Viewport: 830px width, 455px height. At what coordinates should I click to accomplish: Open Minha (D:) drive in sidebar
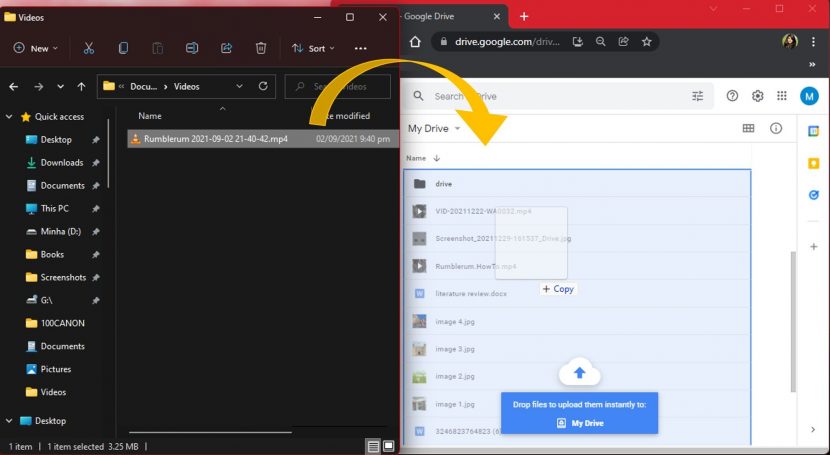click(60, 231)
